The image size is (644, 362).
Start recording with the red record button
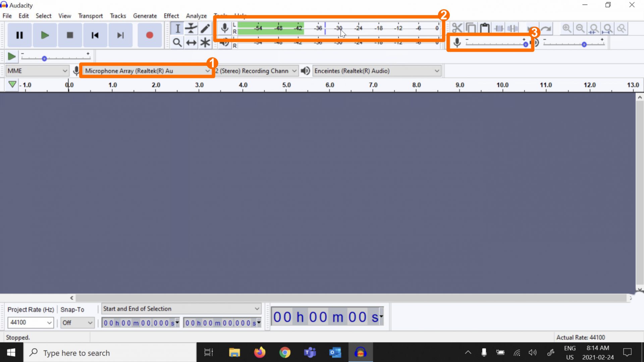[150, 35]
